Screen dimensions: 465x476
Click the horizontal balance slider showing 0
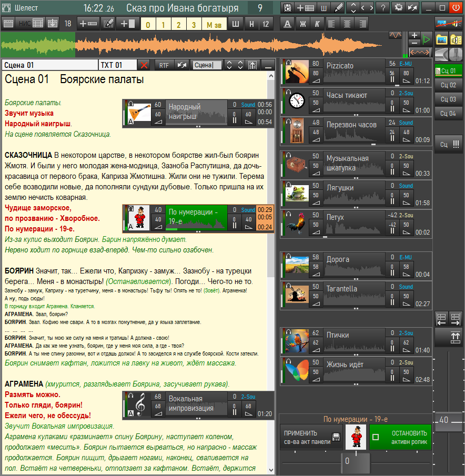pyautogui.click(x=356, y=463)
